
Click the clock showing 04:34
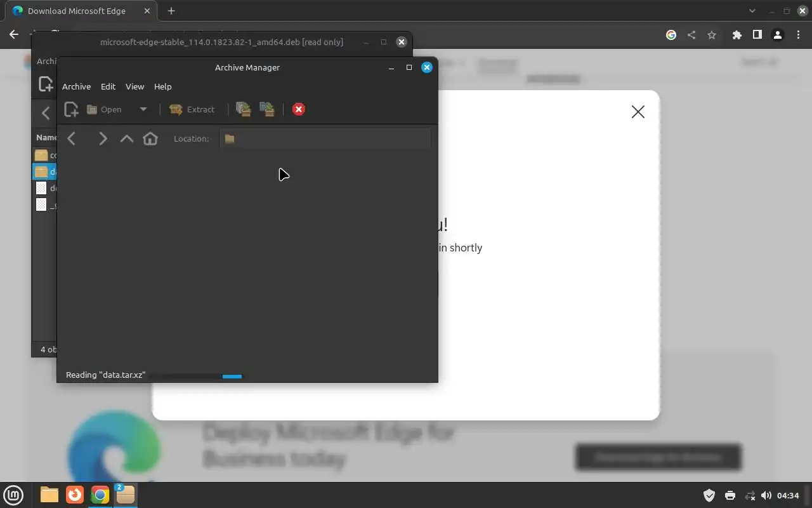(788, 495)
